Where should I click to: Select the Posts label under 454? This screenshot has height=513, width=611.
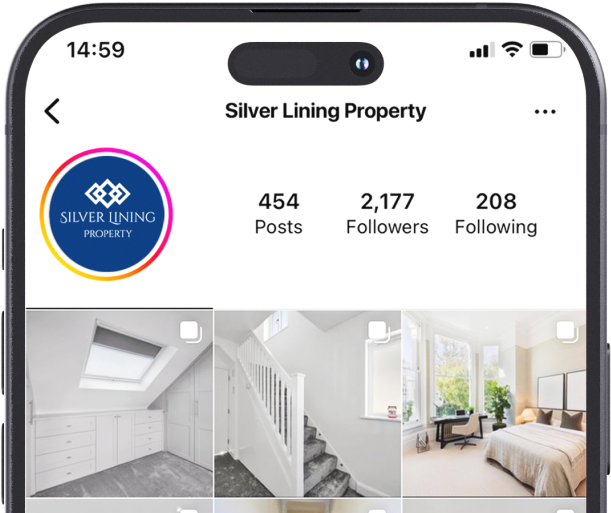tap(279, 227)
